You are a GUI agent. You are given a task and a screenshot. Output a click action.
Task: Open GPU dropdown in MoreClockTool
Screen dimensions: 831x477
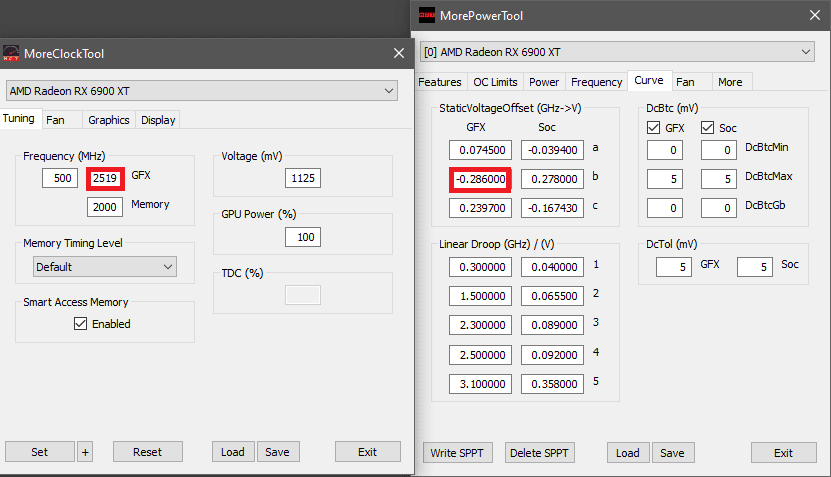(x=202, y=91)
